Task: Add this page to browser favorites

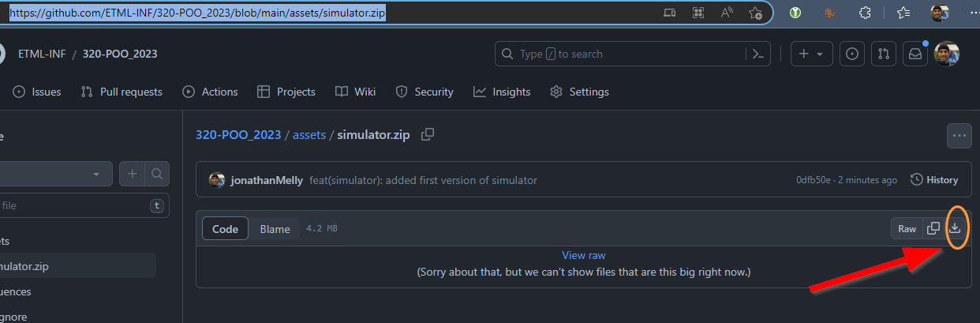Action: click(755, 13)
